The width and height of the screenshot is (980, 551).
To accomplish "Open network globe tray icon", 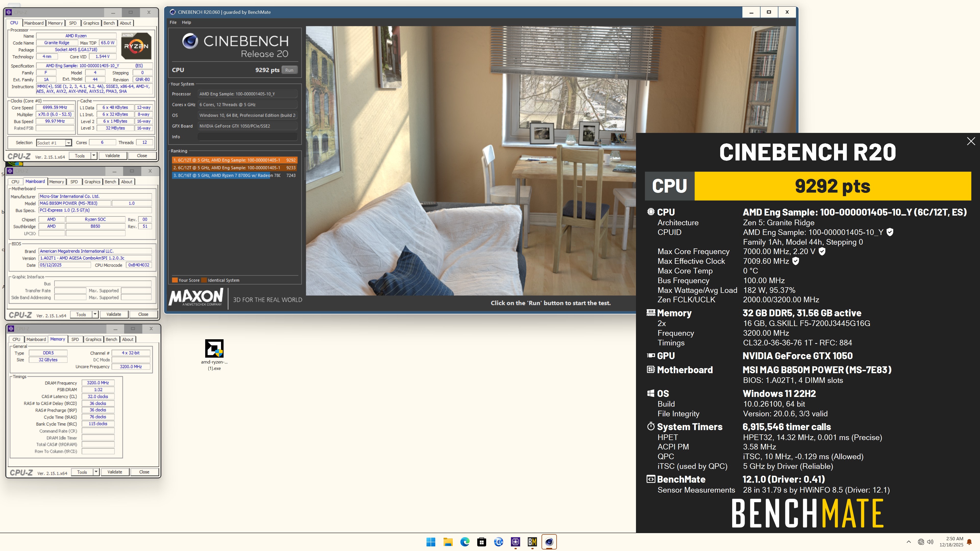I will 921,542.
